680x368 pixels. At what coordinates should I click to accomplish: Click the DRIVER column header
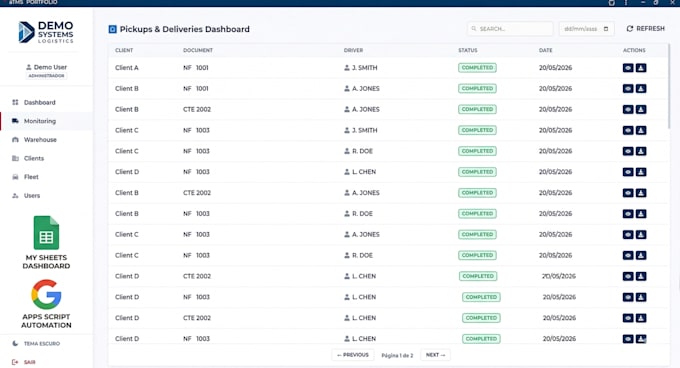coord(353,50)
